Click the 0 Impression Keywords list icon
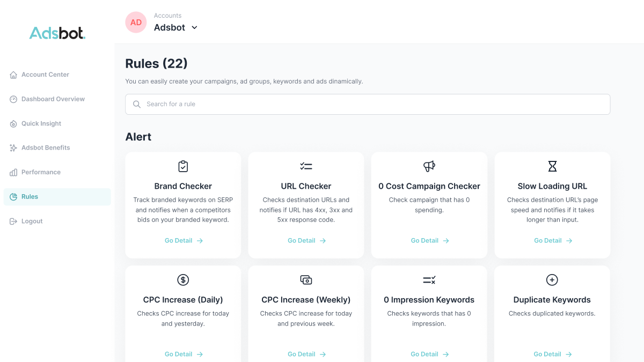This screenshot has height=362, width=644. click(429, 280)
